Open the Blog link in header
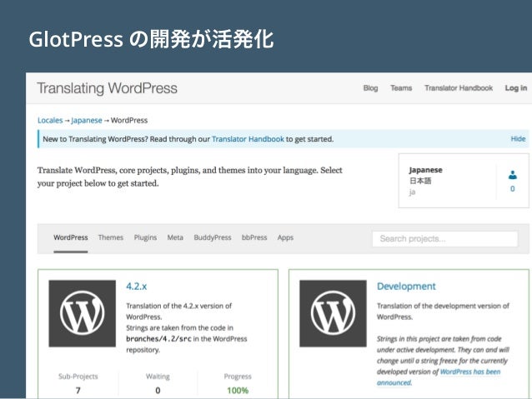 click(370, 88)
